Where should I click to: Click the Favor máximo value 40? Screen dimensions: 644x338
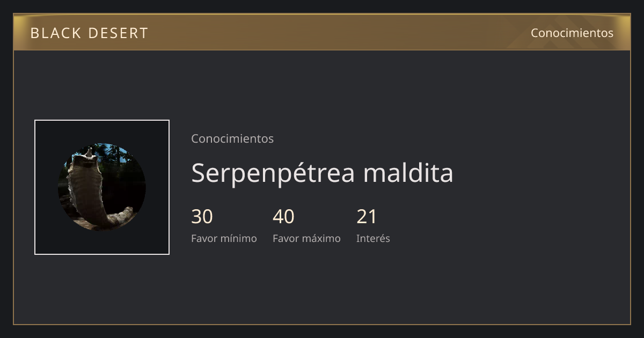click(x=283, y=217)
